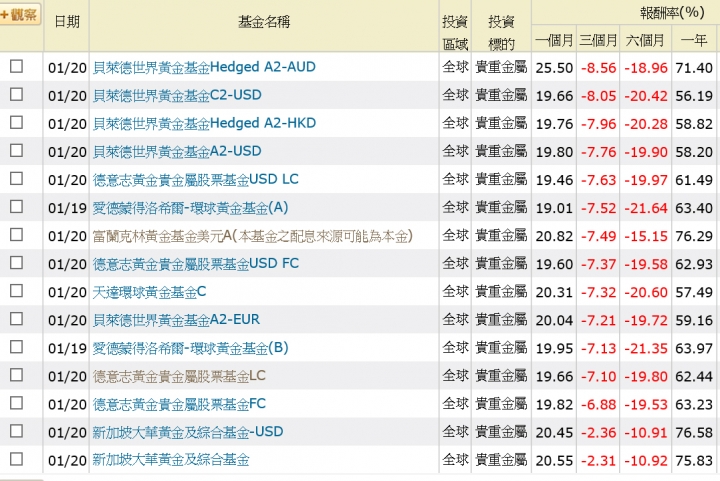720x481 pixels.
Task: Tick checkbox for 德意志黃金貴金屬股票基金FC
Action: [17, 403]
